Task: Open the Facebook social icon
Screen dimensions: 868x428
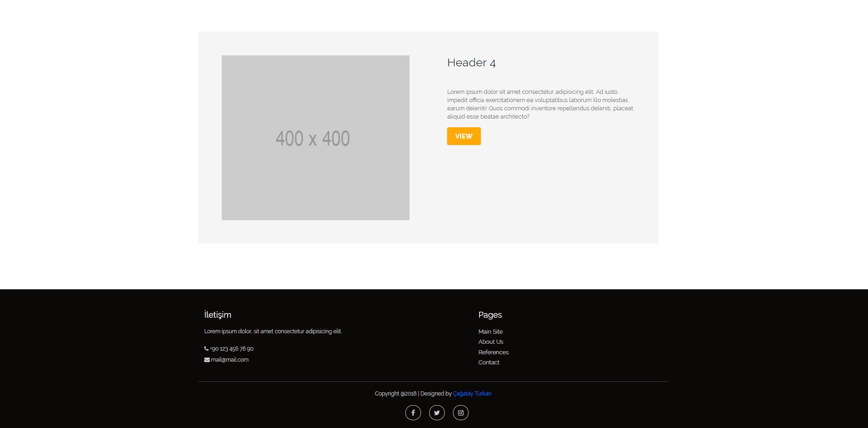Action: [x=413, y=413]
